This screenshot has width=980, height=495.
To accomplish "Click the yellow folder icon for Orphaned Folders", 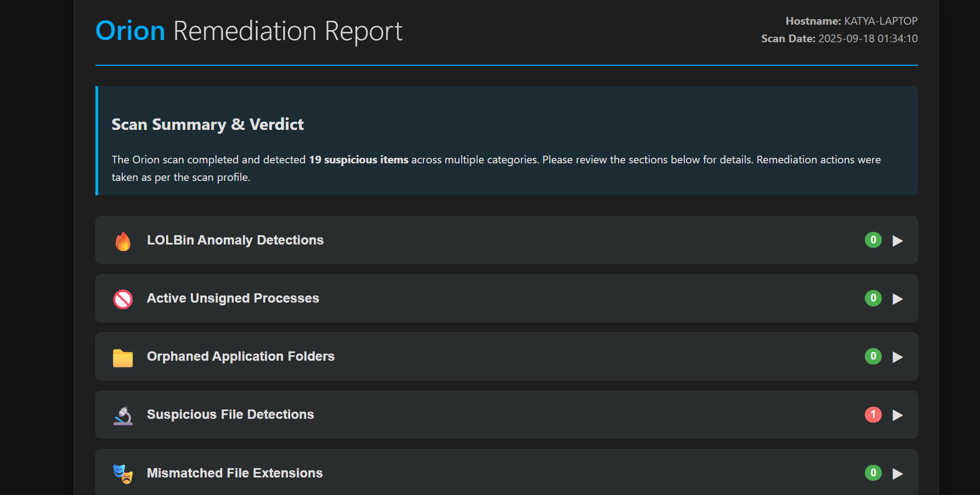I will pos(123,357).
